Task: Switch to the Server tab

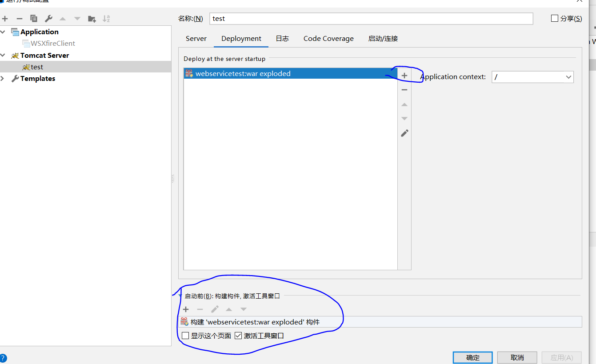Action: tap(196, 39)
